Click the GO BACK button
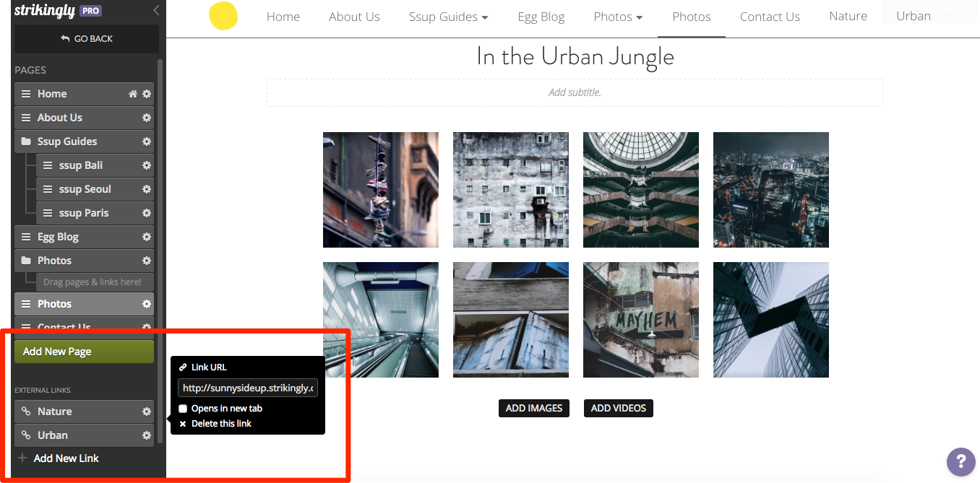 click(87, 38)
